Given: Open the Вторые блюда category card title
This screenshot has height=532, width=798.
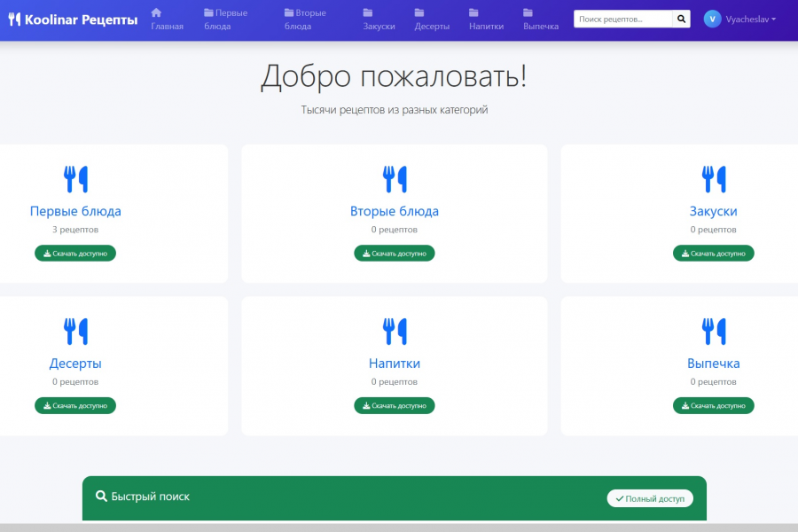Looking at the screenshot, I should pos(395,211).
